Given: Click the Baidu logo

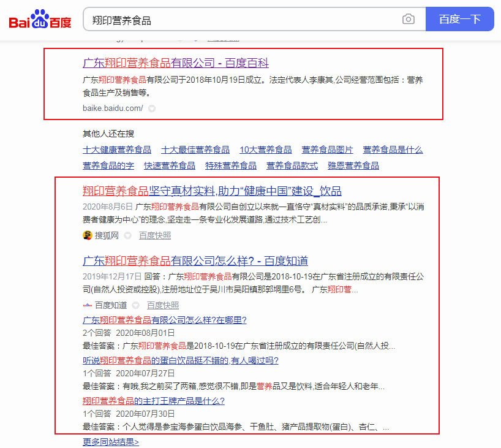Looking at the screenshot, I should tap(40, 19).
